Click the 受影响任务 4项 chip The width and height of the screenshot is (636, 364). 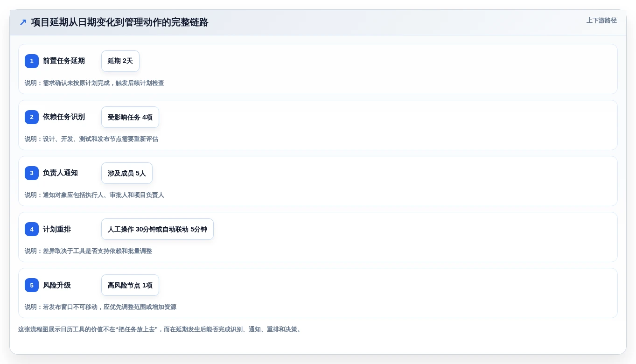[130, 117]
